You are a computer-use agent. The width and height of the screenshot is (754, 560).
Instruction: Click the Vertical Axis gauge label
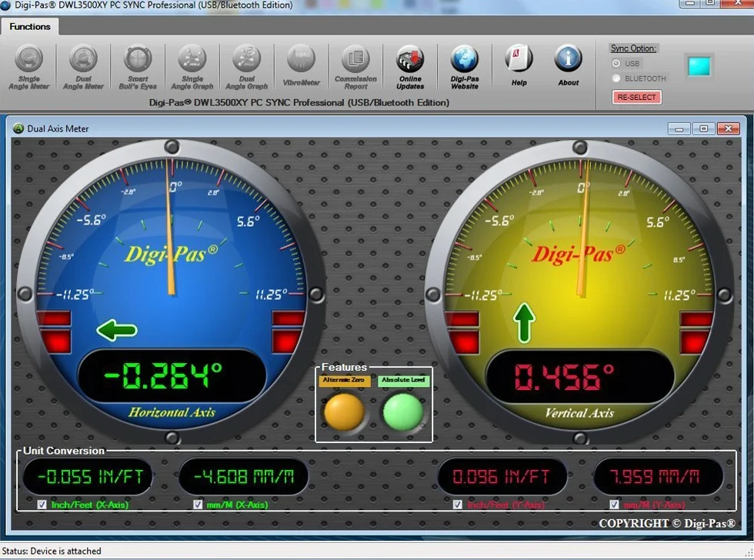point(579,413)
